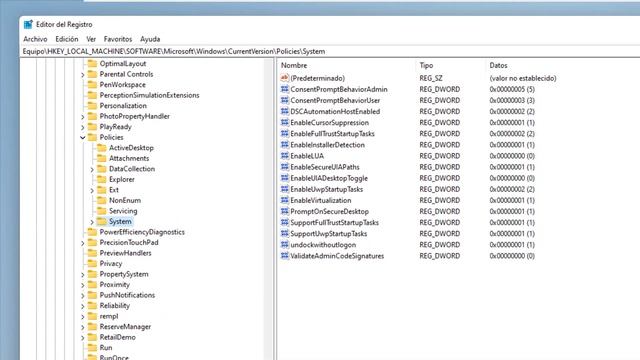Expand the Proximity key
640x360 pixels.
pos(83,285)
